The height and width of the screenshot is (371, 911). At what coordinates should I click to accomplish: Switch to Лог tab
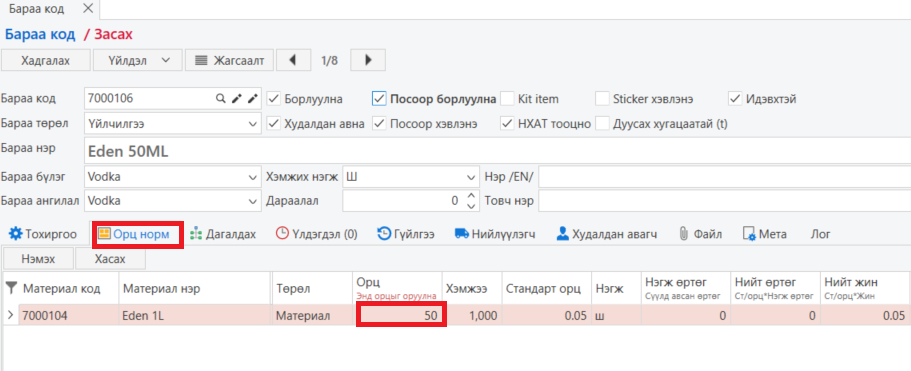[820, 234]
